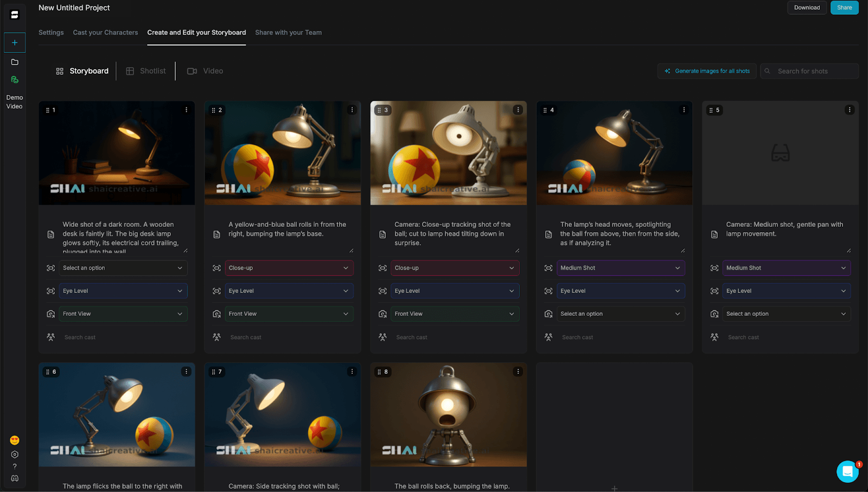Click the emoji feedback icon in sidebar
Screen dimensions: 868x492
click(x=15, y=440)
